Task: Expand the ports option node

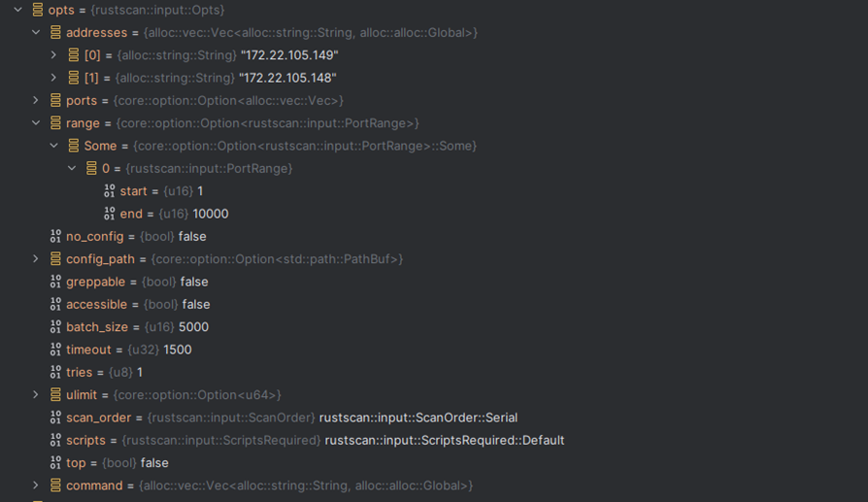Action: click(36, 100)
